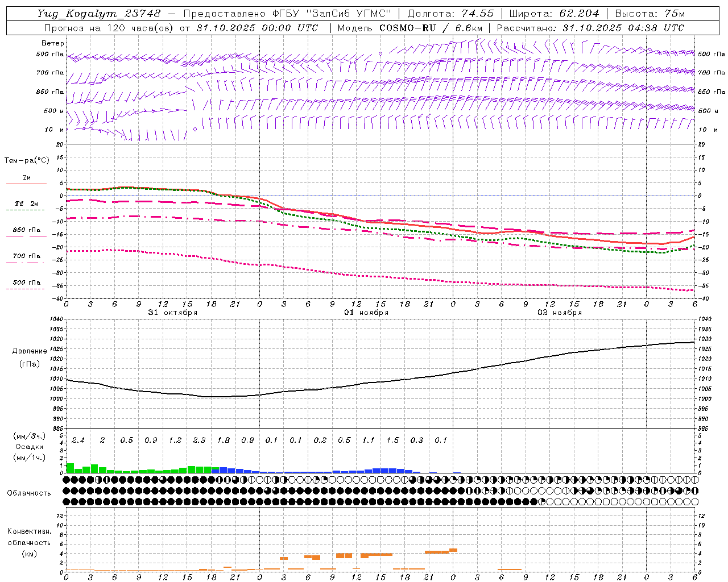This screenshot has height=582, width=728.
Task: Click the 850 гПа temperature legend entry
Action: click(x=27, y=230)
